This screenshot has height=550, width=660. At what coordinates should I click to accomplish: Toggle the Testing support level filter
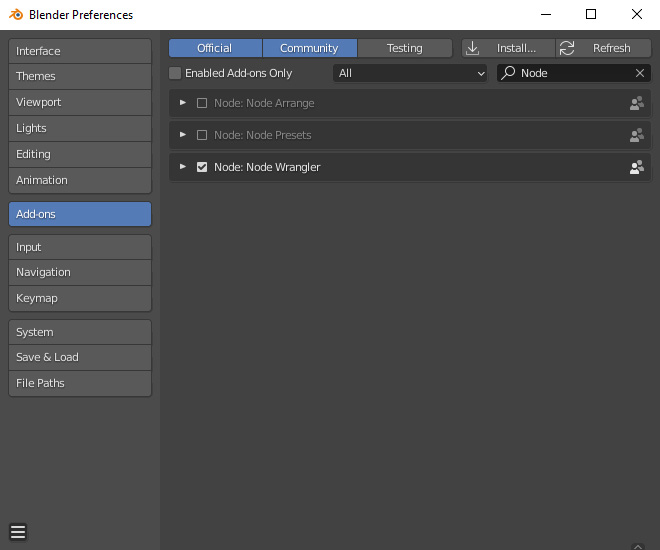pyautogui.click(x=405, y=48)
